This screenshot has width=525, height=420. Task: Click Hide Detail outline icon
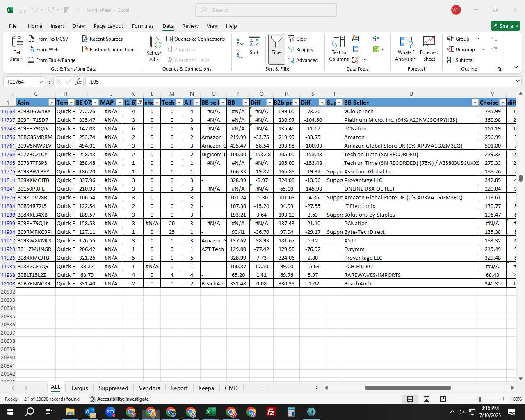coord(495,49)
